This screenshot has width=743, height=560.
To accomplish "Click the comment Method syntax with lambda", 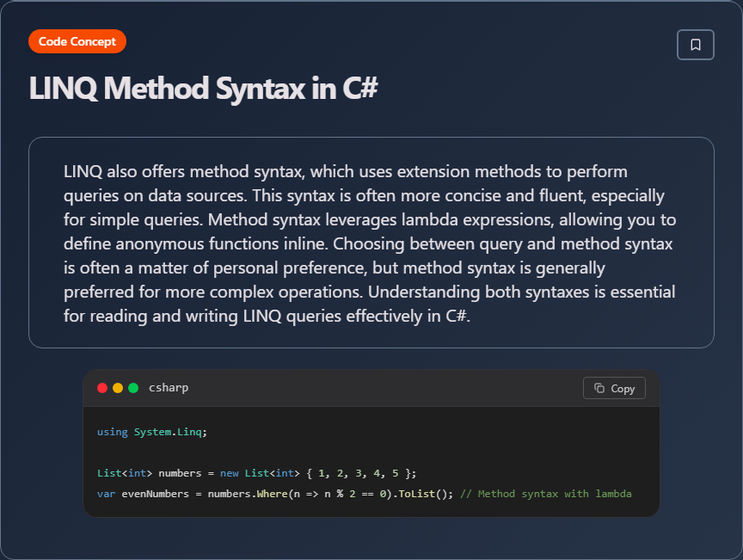I will [x=546, y=494].
